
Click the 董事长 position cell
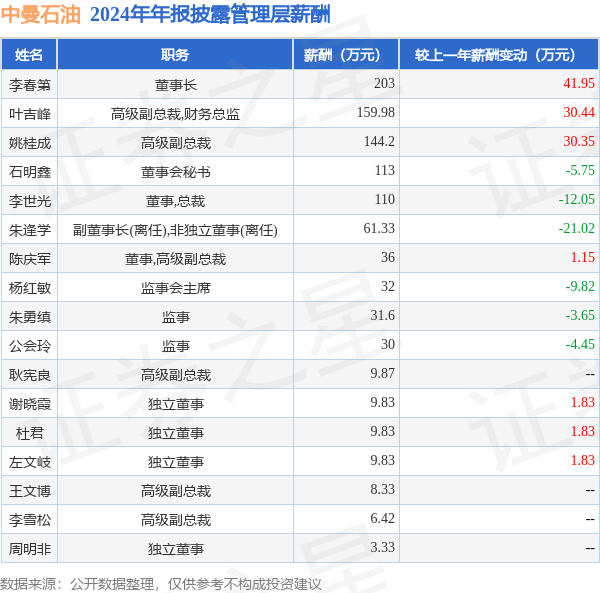pyautogui.click(x=176, y=85)
